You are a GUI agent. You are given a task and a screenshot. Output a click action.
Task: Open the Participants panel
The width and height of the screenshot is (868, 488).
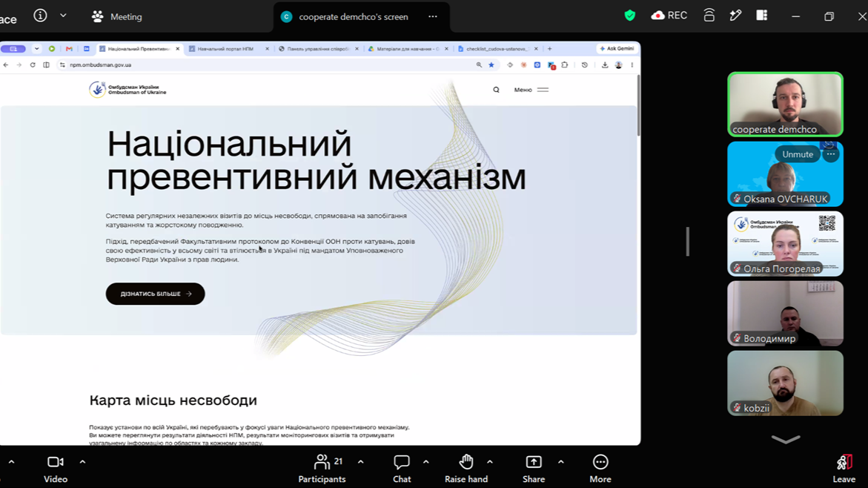coord(322,469)
